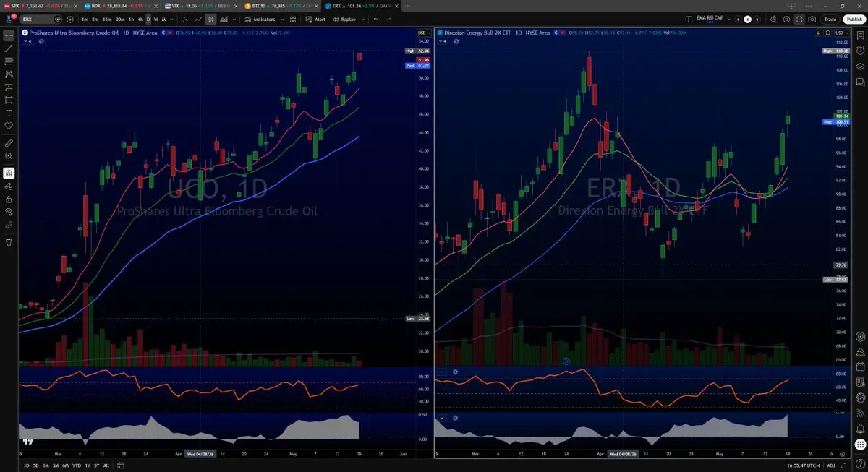Screen dimensions: 868x472
Task: Toggle lock all drawings
Action: coord(9,199)
